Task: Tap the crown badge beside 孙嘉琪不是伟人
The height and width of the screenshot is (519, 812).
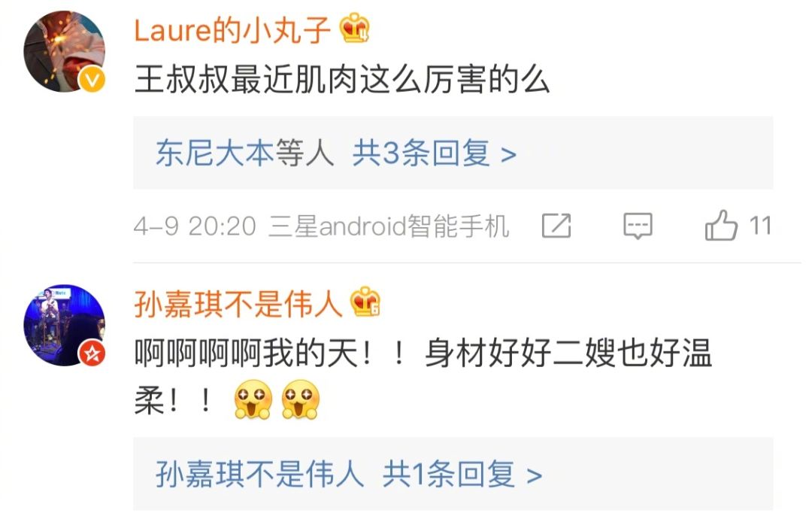Action: [x=365, y=302]
